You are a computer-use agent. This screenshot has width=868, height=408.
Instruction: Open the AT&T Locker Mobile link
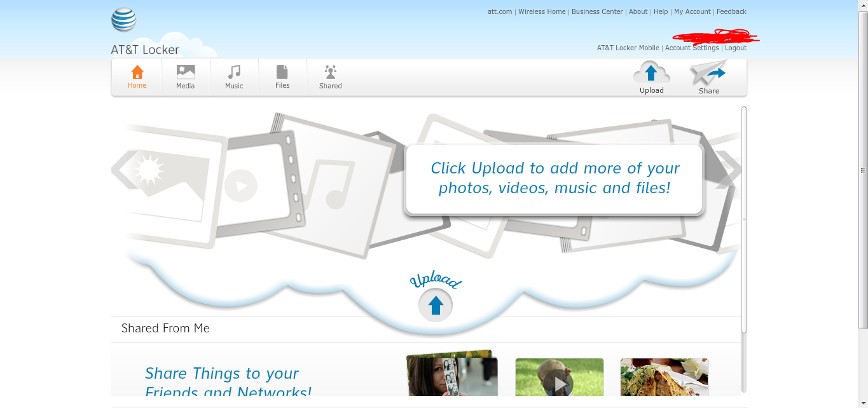tap(628, 48)
